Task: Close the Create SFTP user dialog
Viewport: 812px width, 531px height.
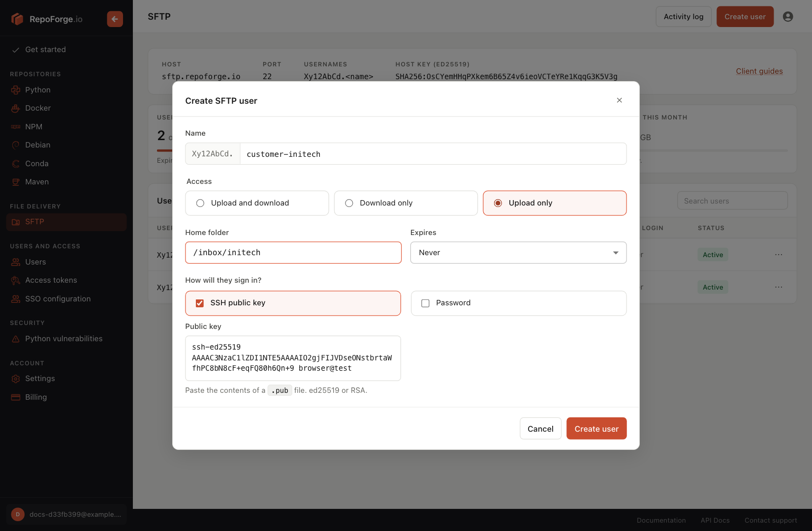Action: [x=620, y=100]
